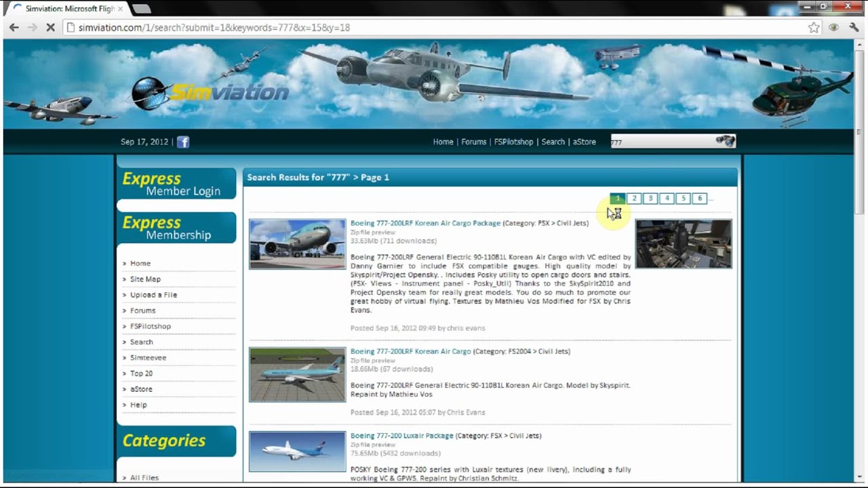Screen dimensions: 868x488
Task: Go to results page 3
Action: pos(650,198)
